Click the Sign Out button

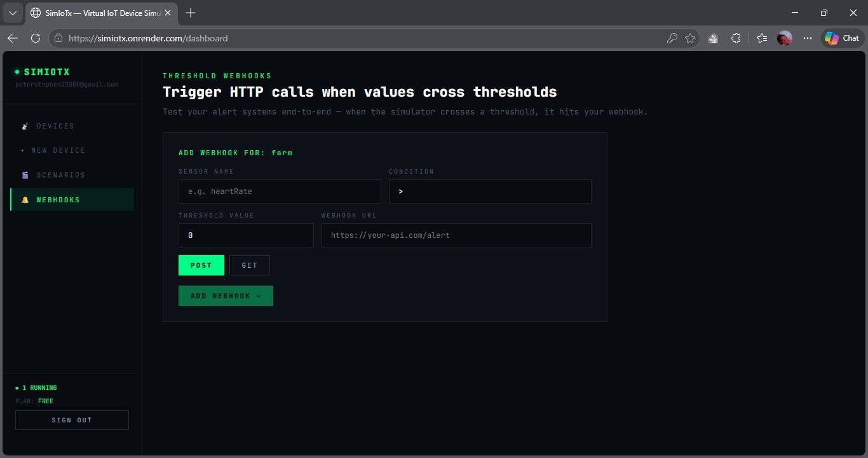point(72,420)
